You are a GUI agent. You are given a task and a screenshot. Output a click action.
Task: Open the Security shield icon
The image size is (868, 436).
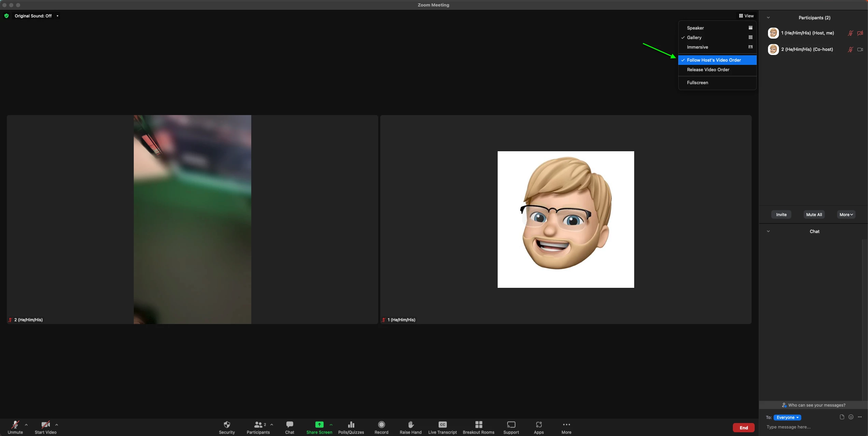pyautogui.click(x=227, y=424)
